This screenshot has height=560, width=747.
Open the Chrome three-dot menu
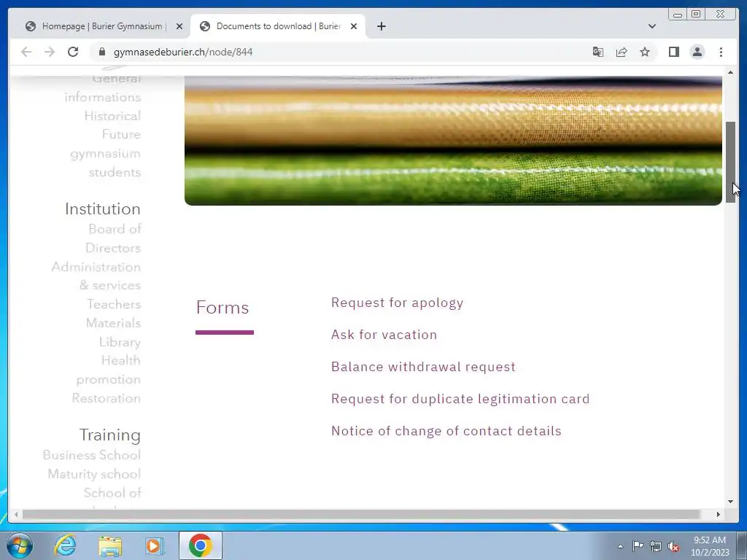tap(721, 52)
